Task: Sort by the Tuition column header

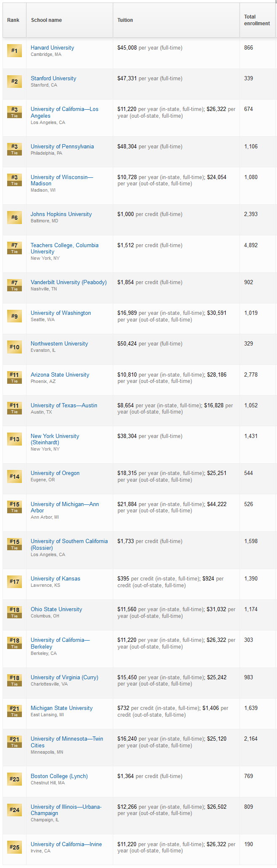Action: (x=125, y=20)
